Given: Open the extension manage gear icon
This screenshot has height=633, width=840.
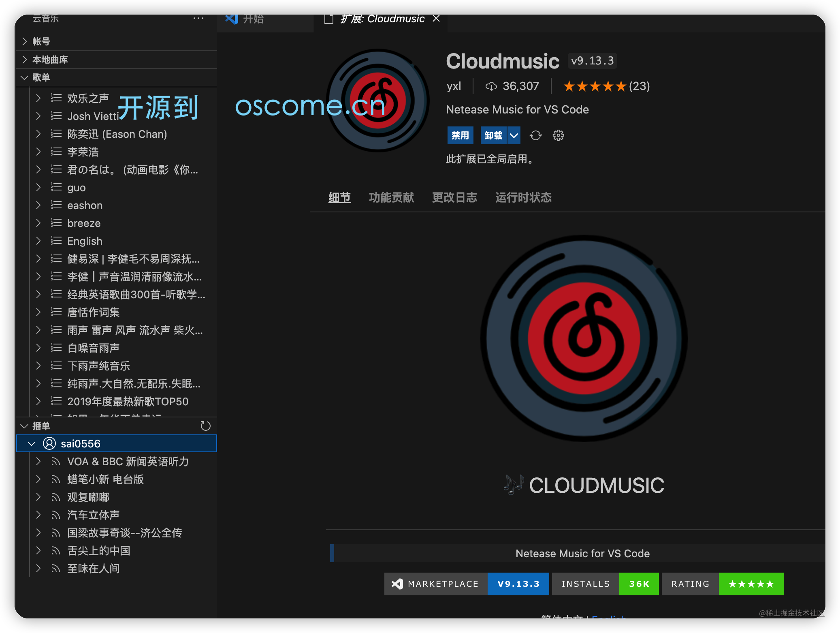Looking at the screenshot, I should point(558,135).
